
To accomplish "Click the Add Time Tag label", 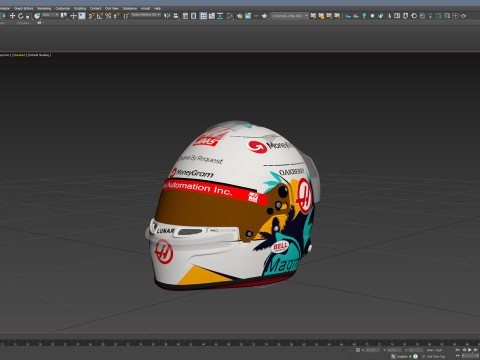I will pyautogui.click(x=436, y=357).
